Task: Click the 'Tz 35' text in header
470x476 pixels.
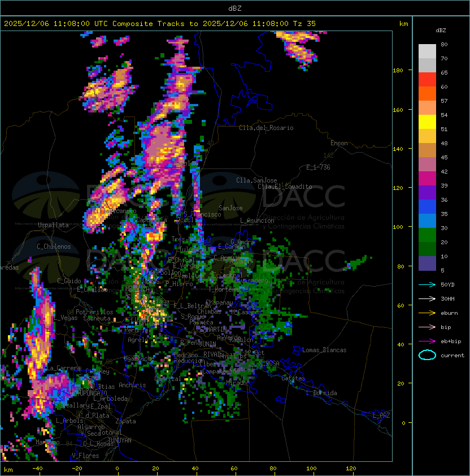Action: click(304, 24)
